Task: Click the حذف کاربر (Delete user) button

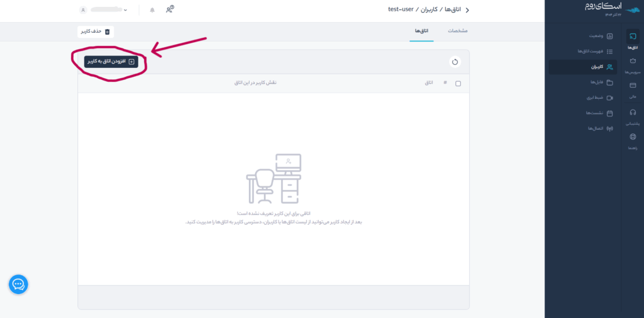Action: pyautogui.click(x=96, y=31)
